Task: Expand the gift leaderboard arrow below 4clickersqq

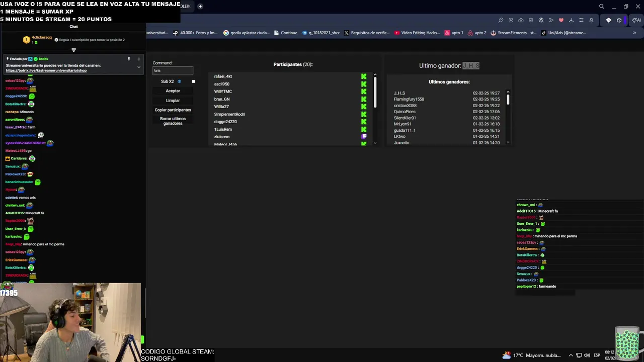Action: (73, 50)
